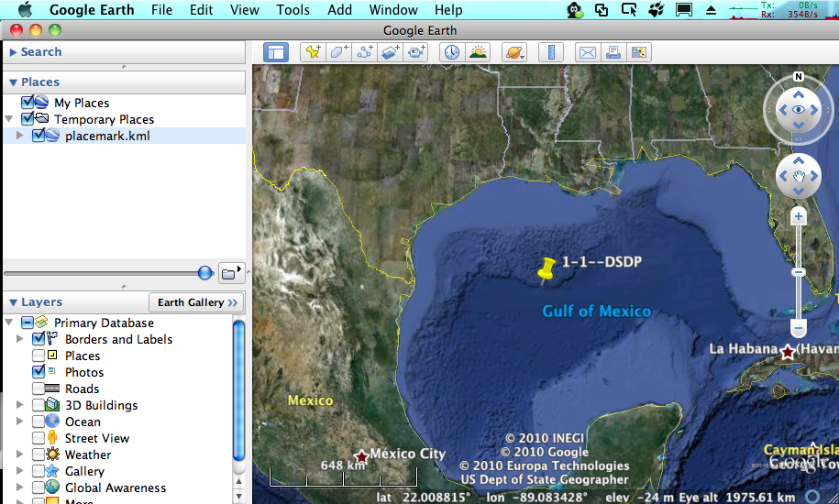Open the Window menu

(393, 9)
